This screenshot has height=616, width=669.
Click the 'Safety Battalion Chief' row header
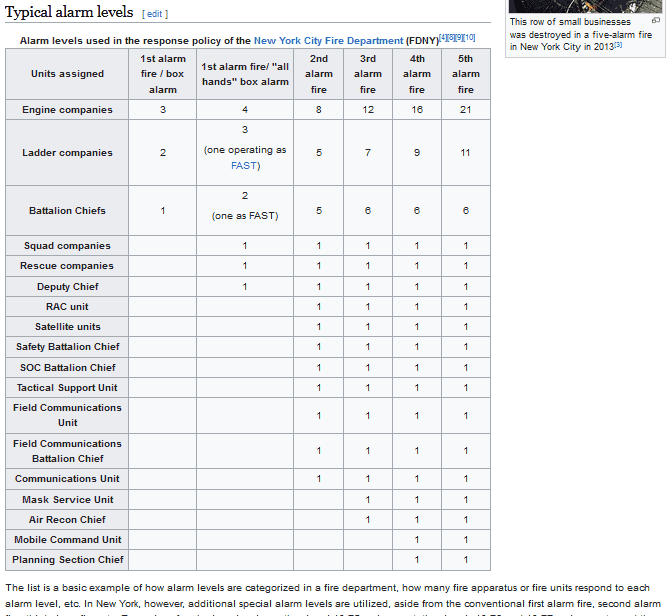click(67, 347)
